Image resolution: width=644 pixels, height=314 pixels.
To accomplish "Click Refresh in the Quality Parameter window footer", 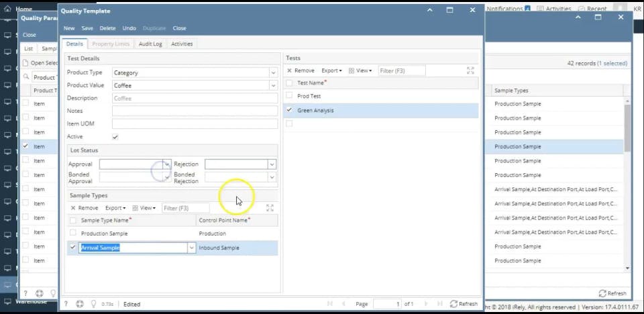I will coord(612,293).
